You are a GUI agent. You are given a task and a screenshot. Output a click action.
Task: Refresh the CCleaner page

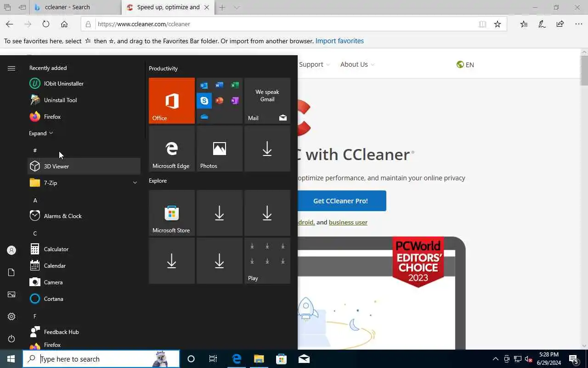(46, 24)
